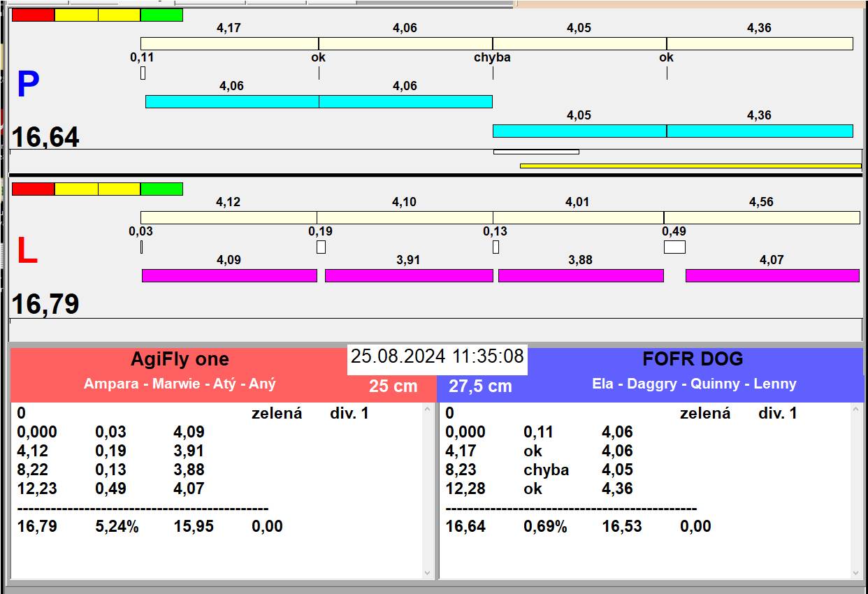Click the red L lane letter
The image size is (868, 594).
pyautogui.click(x=27, y=252)
